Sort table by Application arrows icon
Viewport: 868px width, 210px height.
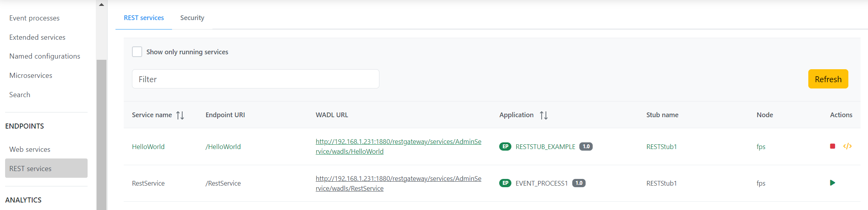click(544, 115)
